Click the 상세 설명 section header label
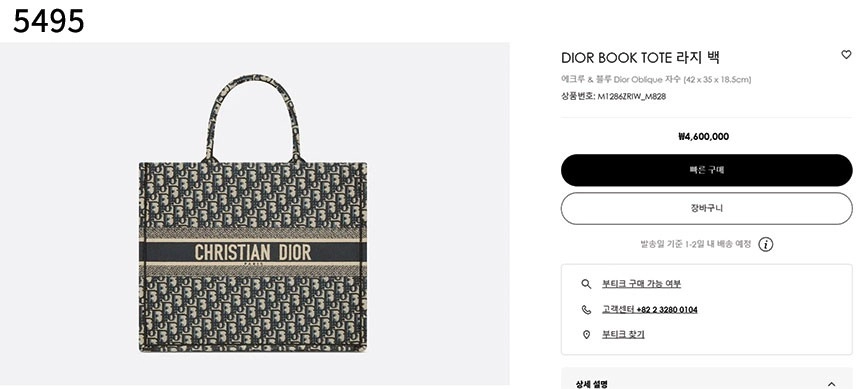The image size is (860, 389). [x=591, y=384]
